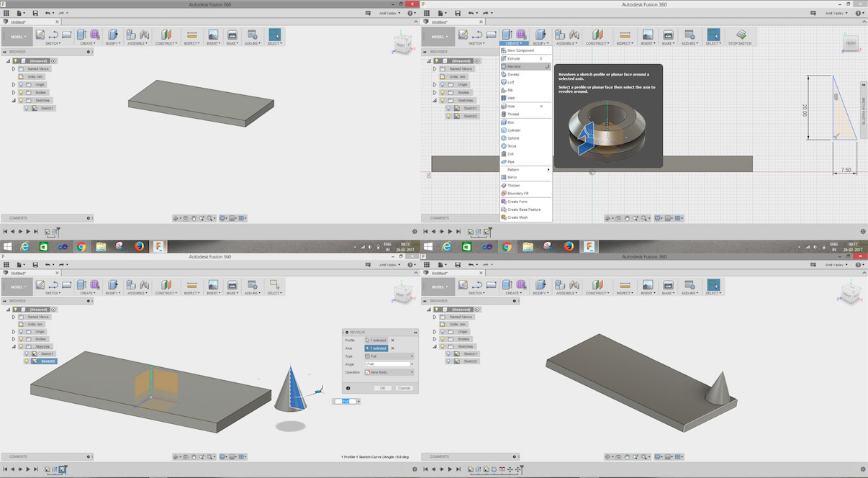Click the first sketch feature in finished-cone window timeline
The image size is (868, 478).
[471, 470]
